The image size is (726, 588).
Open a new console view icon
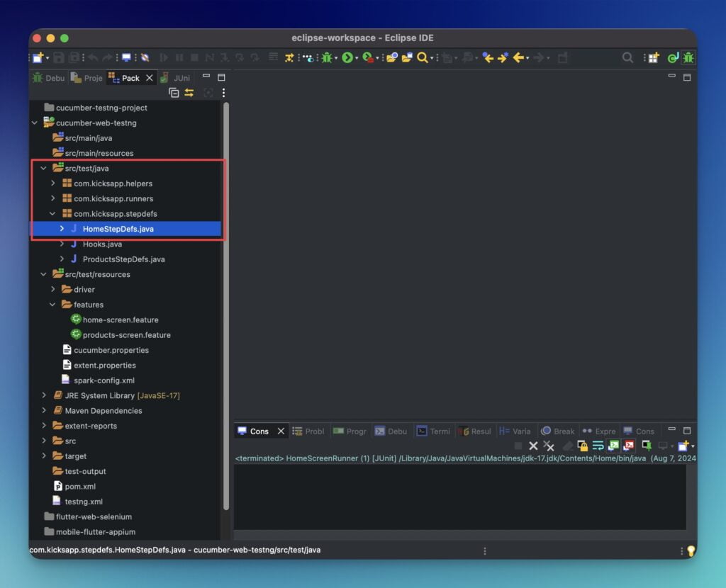[683, 446]
